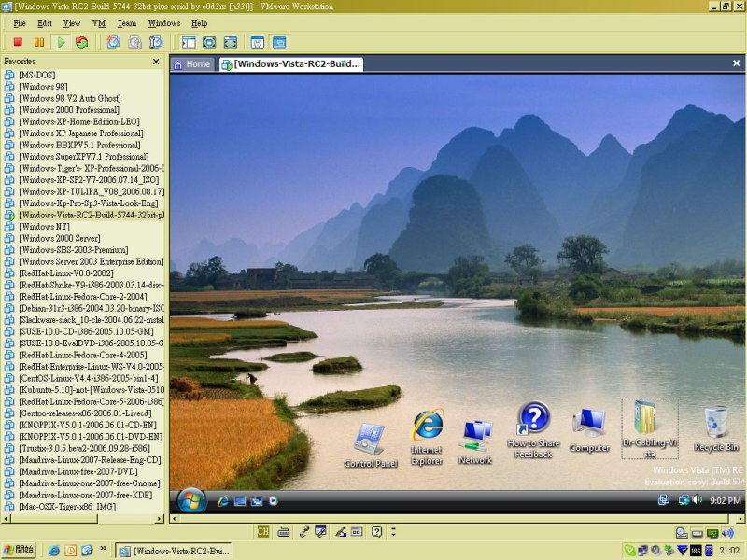Viewport: 747px width, 560px height.
Task: Select [Windows XP Japanese Professional] in Favorites
Action: 81,133
